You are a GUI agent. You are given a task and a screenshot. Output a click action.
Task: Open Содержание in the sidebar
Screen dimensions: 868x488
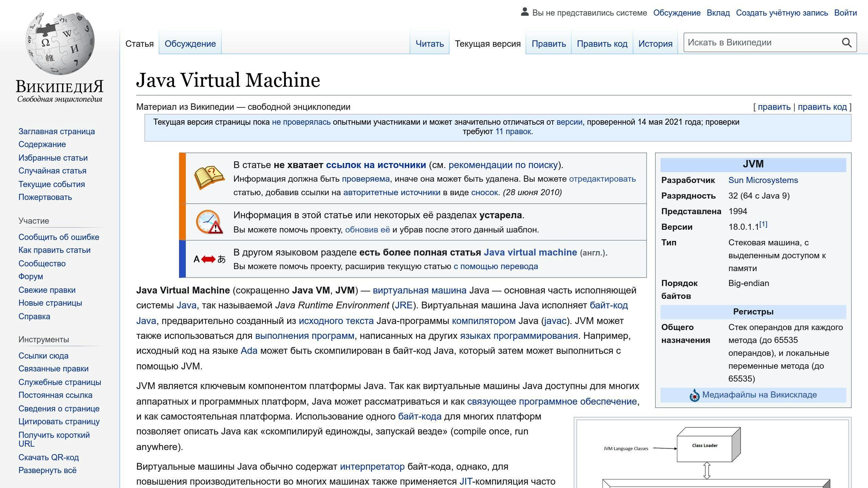(x=42, y=144)
